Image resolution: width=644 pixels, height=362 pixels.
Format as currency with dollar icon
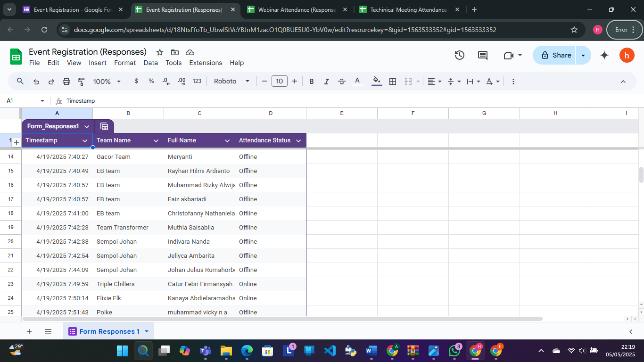point(136,81)
